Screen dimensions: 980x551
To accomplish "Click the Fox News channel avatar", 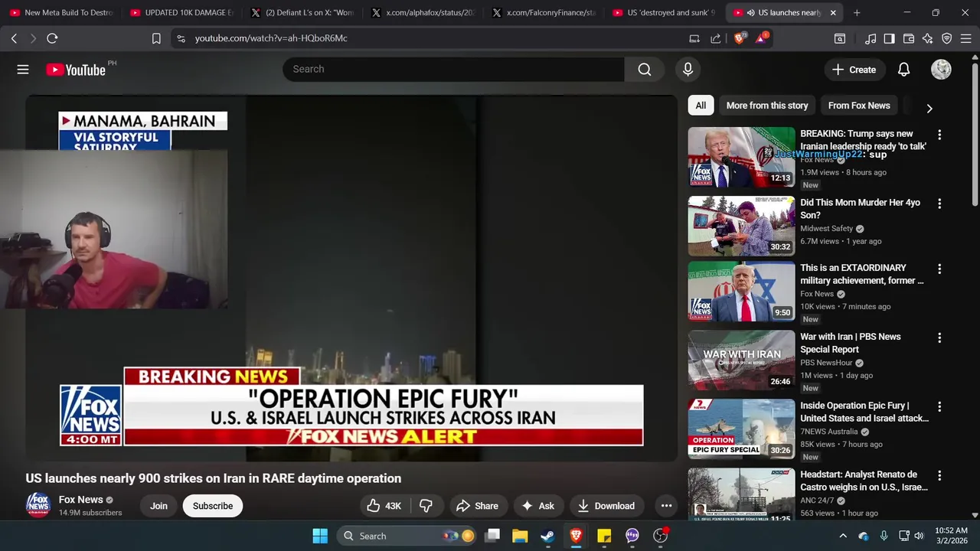I will (x=38, y=505).
